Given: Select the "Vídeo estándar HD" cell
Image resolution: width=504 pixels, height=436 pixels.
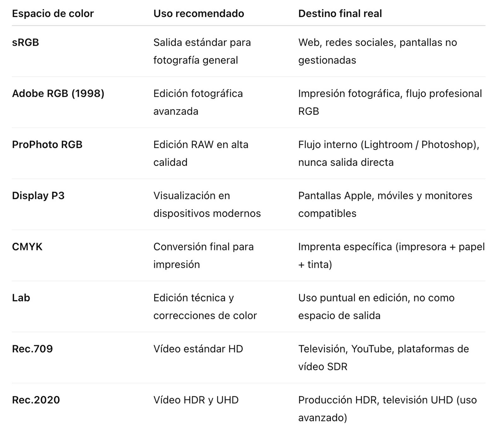Looking at the screenshot, I should pyautogui.click(x=198, y=349).
